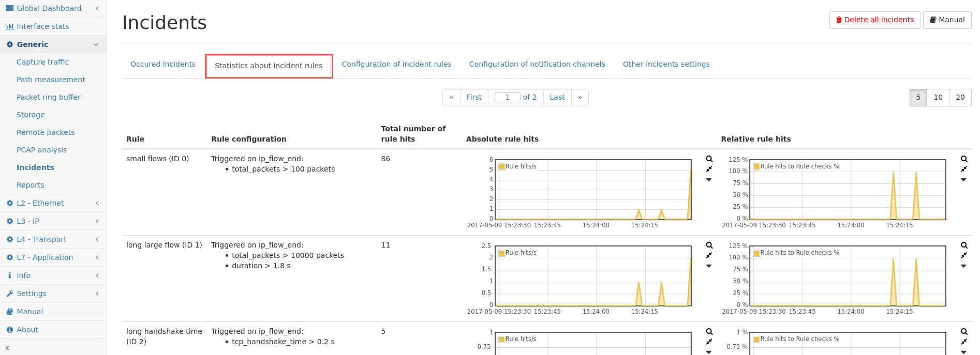Screen dimensions: 980x355
Task: Show 10 rules per page
Action: pos(938,97)
